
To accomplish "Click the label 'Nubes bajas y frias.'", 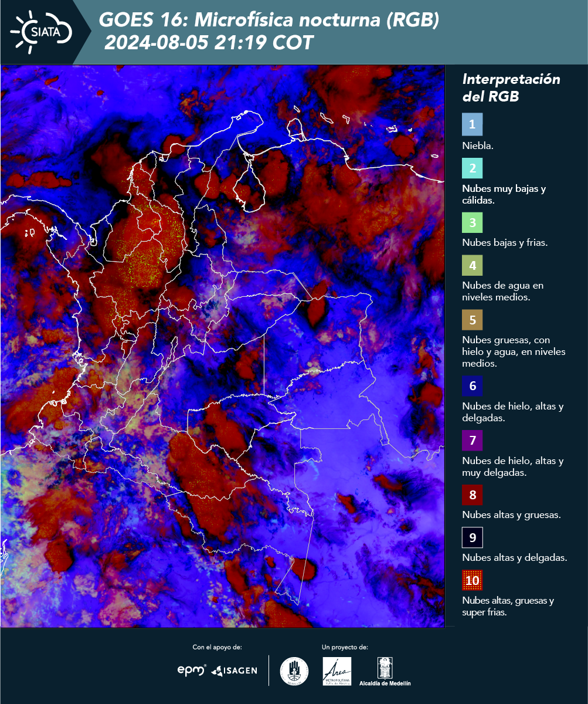I will tap(505, 243).
